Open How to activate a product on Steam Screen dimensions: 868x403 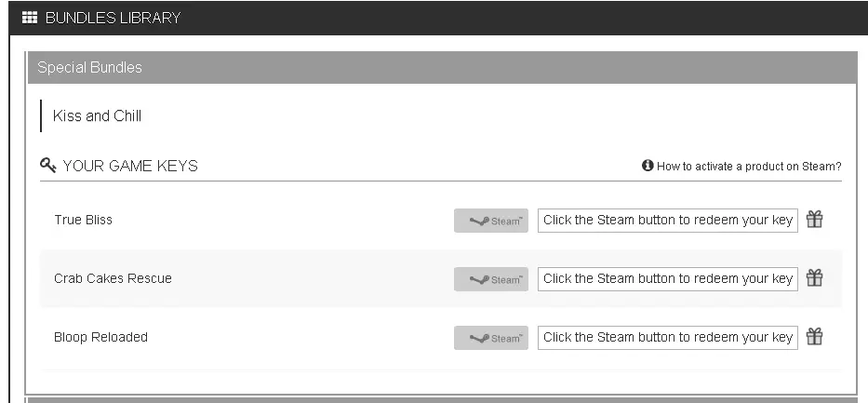749,166
